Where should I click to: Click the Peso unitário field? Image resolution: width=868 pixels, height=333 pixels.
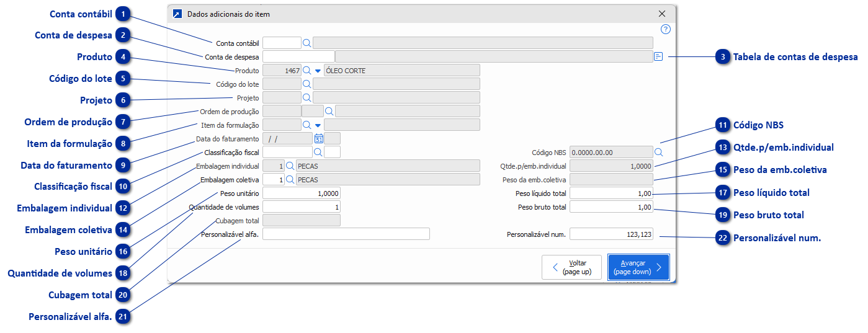point(302,193)
